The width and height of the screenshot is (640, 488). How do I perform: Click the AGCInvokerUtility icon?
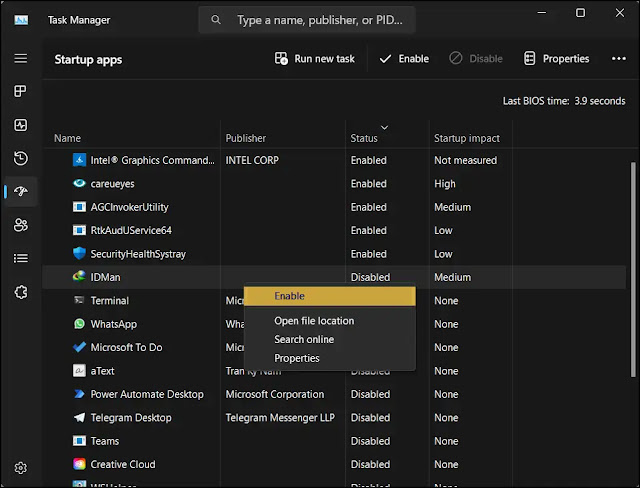79,207
